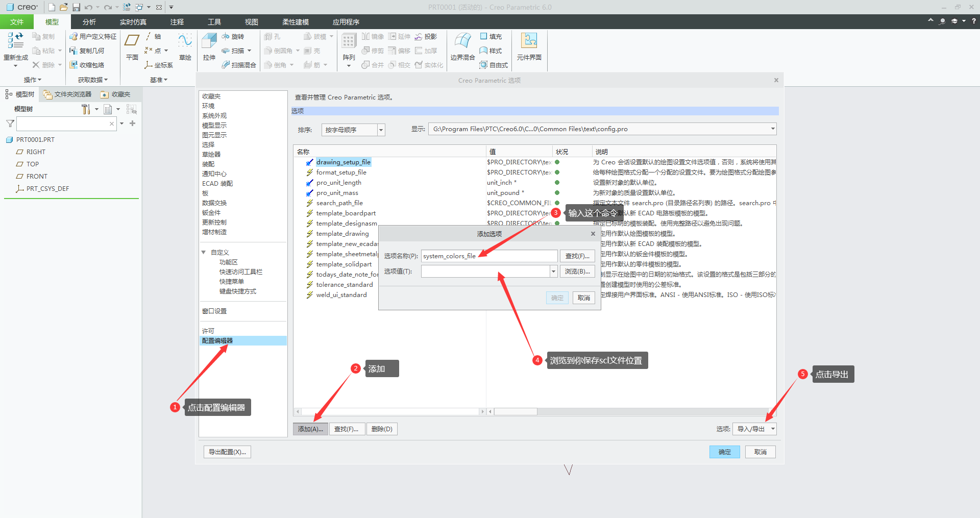
Task: Click the 导出配置(X)... button
Action: tap(227, 452)
